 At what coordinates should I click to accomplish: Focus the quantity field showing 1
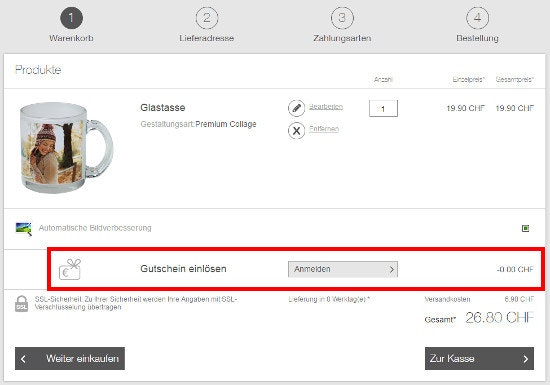coord(383,108)
